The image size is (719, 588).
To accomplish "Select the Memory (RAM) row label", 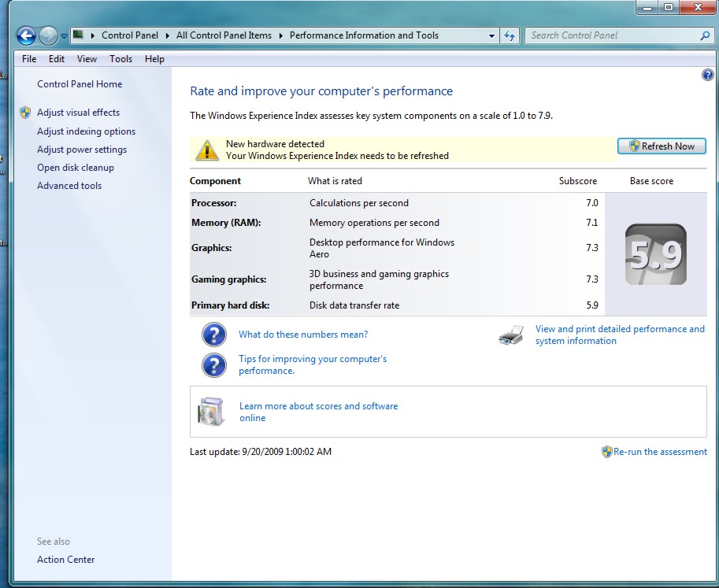I will click(x=226, y=223).
